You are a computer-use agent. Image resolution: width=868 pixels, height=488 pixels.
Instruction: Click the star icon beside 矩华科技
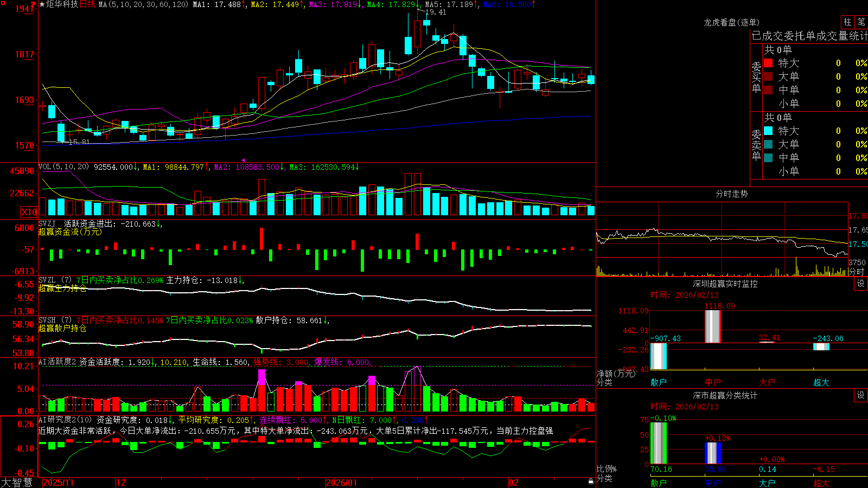pyautogui.click(x=42, y=4)
